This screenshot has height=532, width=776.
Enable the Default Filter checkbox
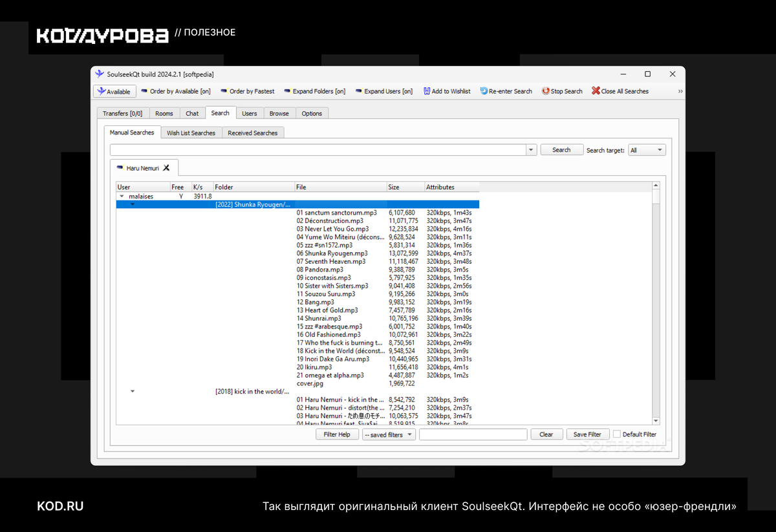coord(616,434)
